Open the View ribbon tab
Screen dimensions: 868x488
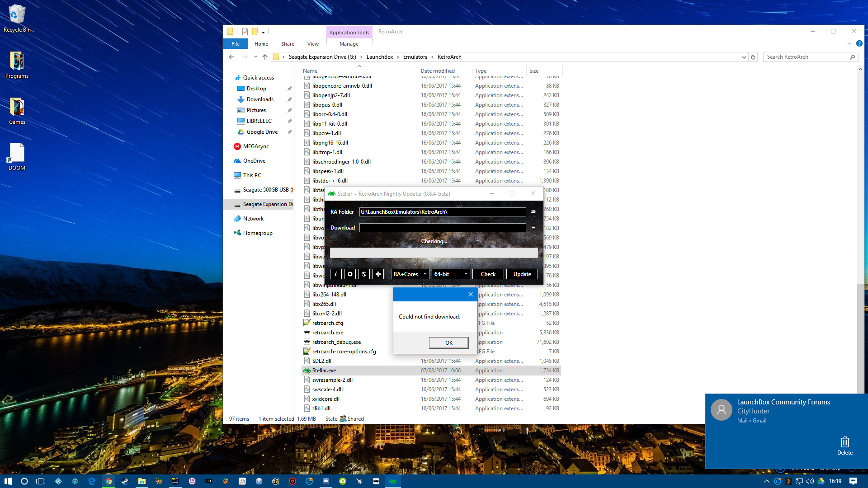[313, 44]
